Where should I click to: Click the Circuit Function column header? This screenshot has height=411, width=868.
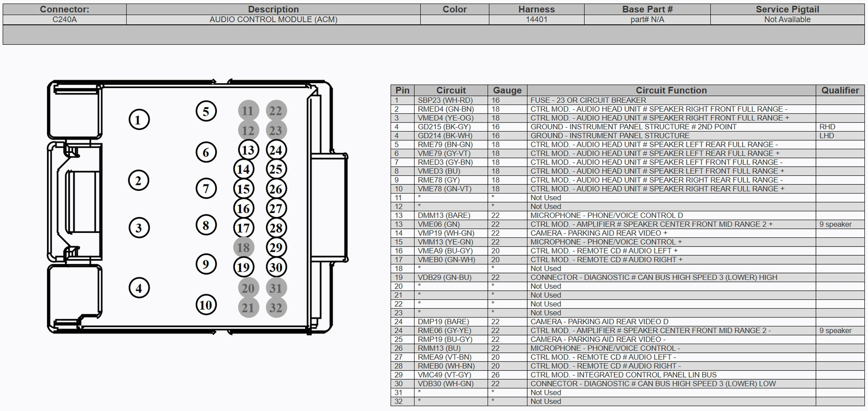671,90
